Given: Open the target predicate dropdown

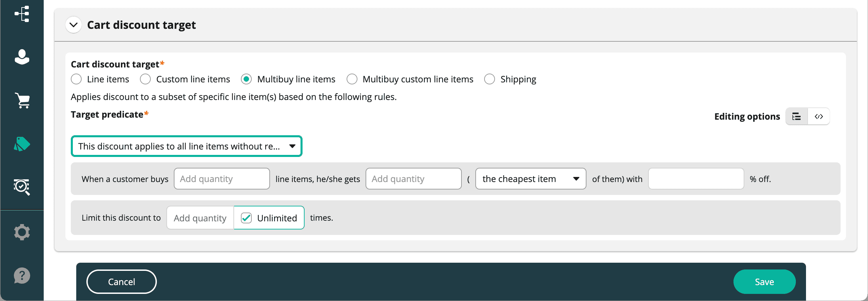Looking at the screenshot, I should (x=186, y=146).
